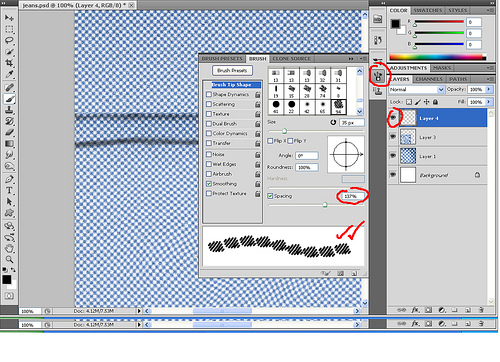Select the Pen tool
Screen dimensions: 500x362
pos(9,179)
